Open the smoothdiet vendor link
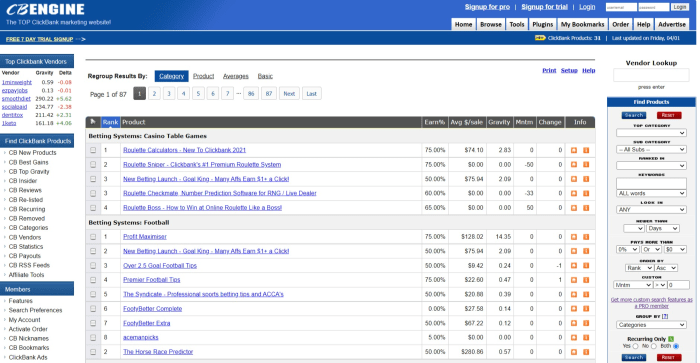This screenshot has height=363, width=700. [16, 99]
